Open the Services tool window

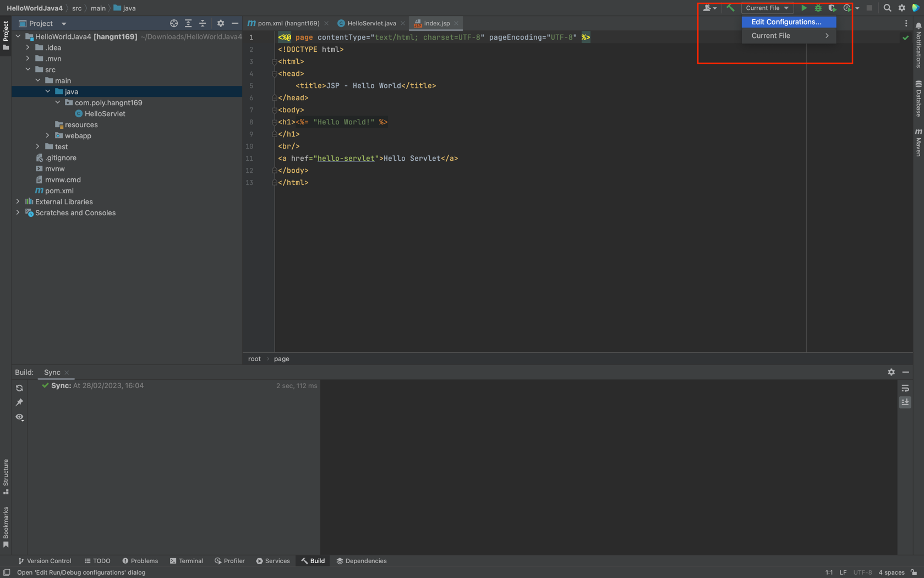tap(273, 561)
